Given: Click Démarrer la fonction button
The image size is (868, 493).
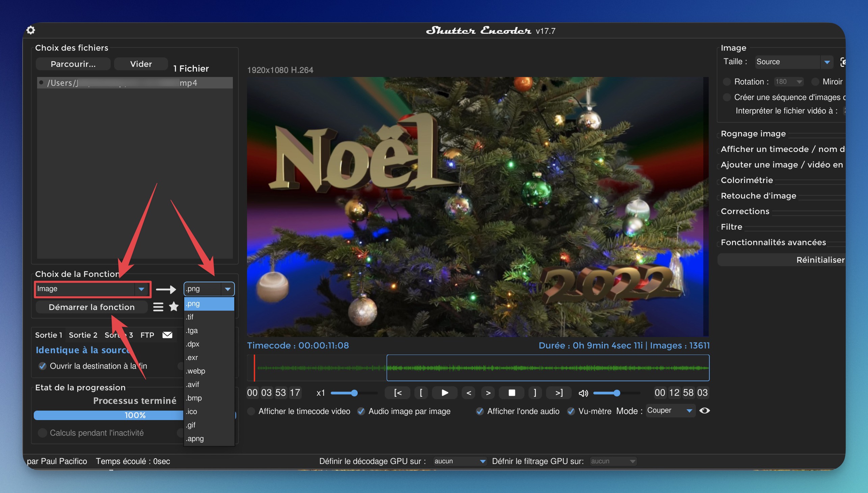Looking at the screenshot, I should [92, 307].
